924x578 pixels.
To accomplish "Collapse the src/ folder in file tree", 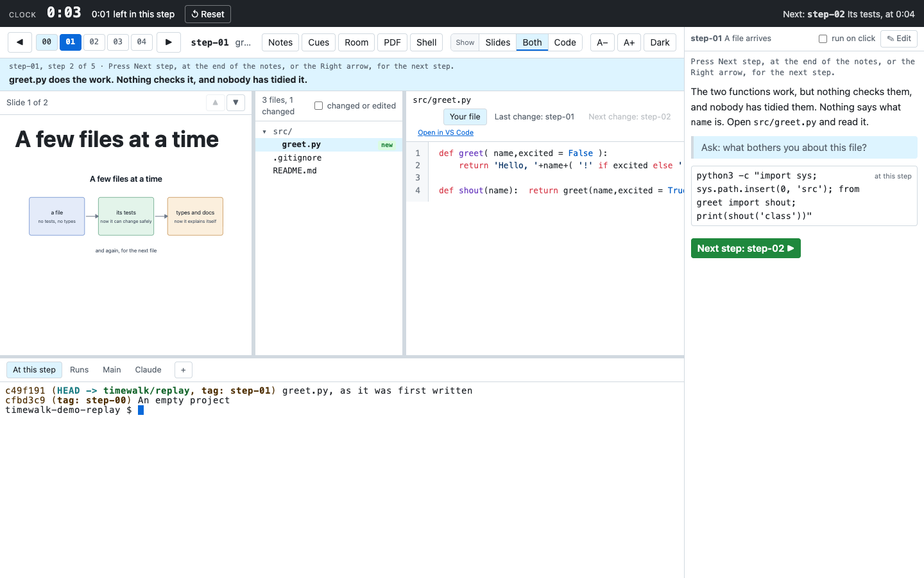I will 264,132.
